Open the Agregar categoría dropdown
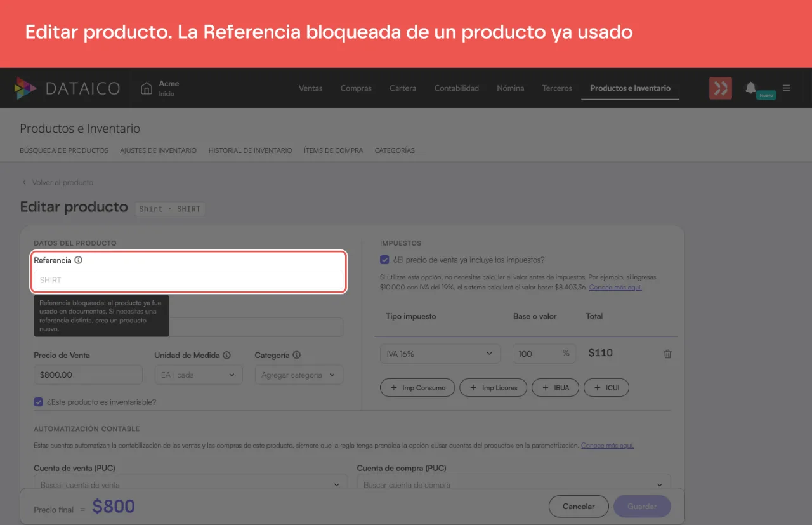 pyautogui.click(x=299, y=375)
